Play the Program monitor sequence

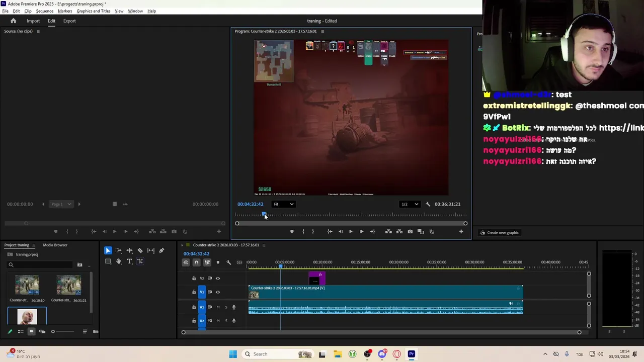[351, 232]
